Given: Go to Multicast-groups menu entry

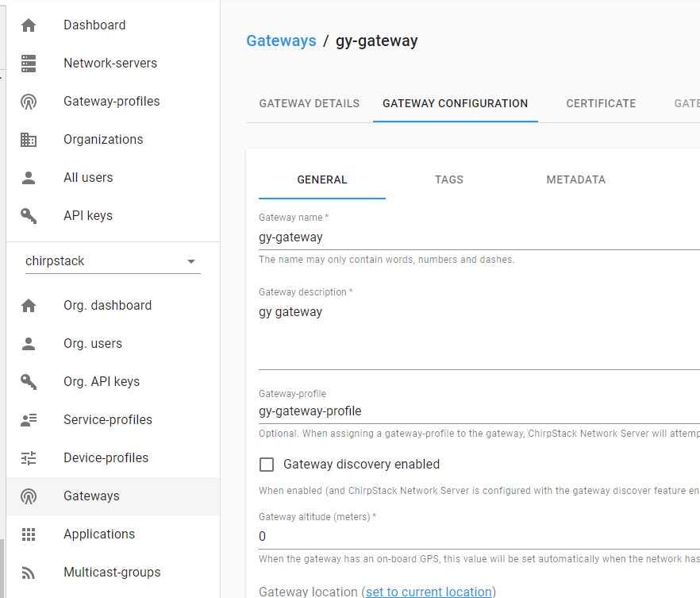Looking at the screenshot, I should click(113, 572).
